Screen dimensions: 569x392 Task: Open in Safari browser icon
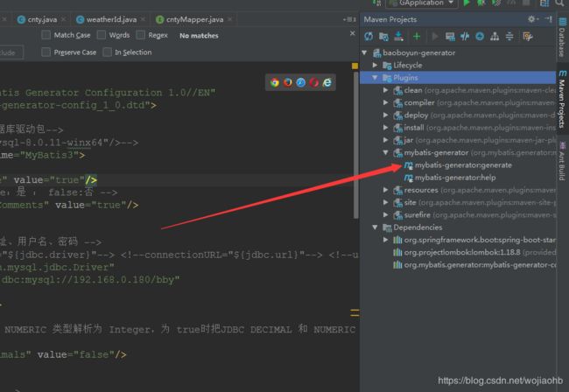point(301,82)
